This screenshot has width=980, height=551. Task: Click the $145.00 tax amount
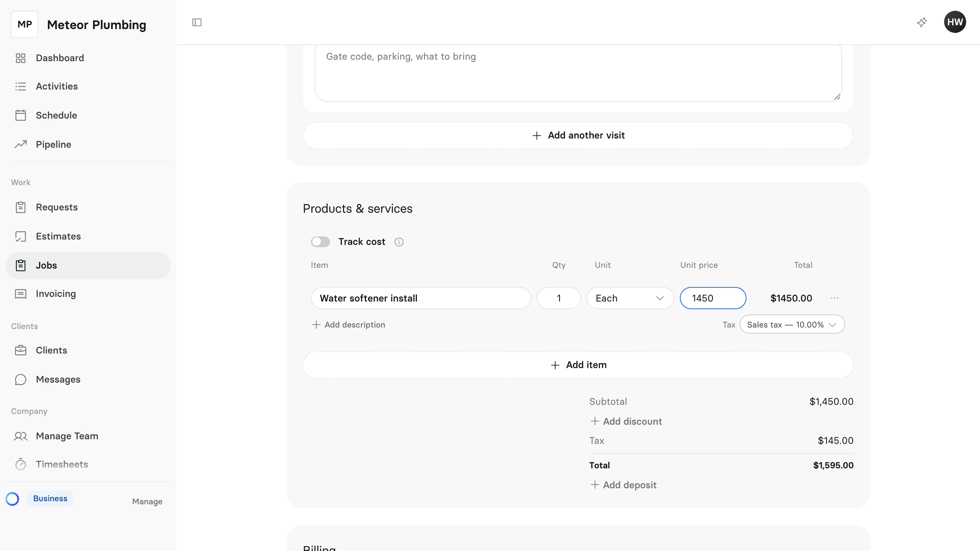(x=835, y=440)
